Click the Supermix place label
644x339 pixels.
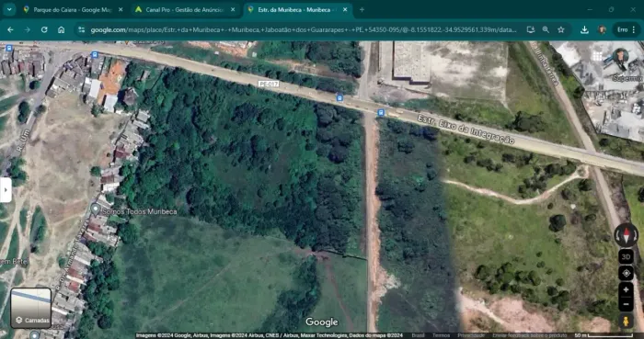pos(627,77)
